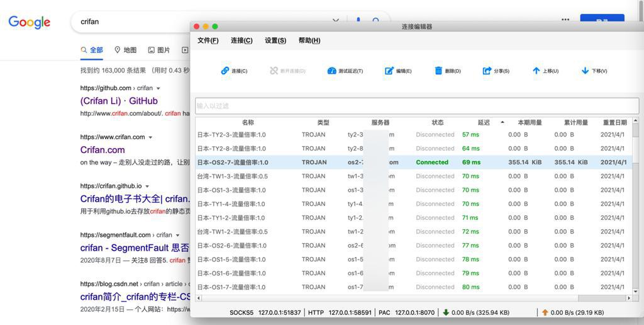Viewport: 644px width, 325px height.
Task: Select row 台湾-TW1-2-流量倍率:0.5
Action: [x=414, y=232]
